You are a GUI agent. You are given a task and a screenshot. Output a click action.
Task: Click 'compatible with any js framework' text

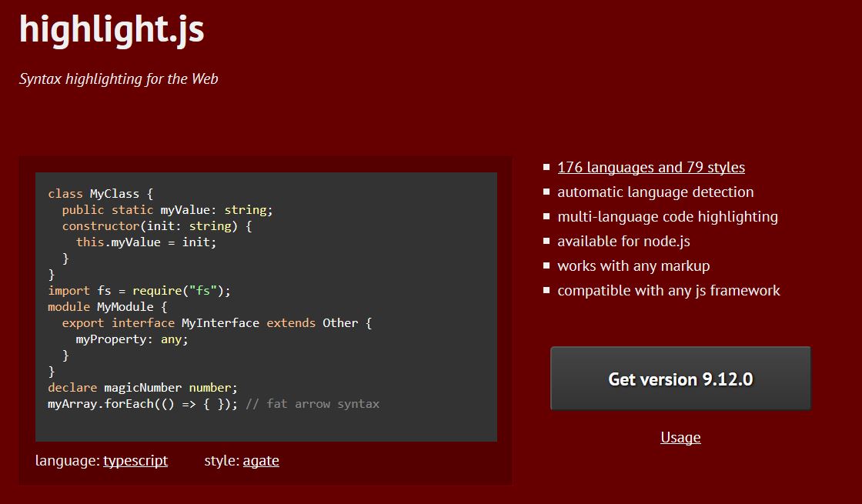coord(669,290)
